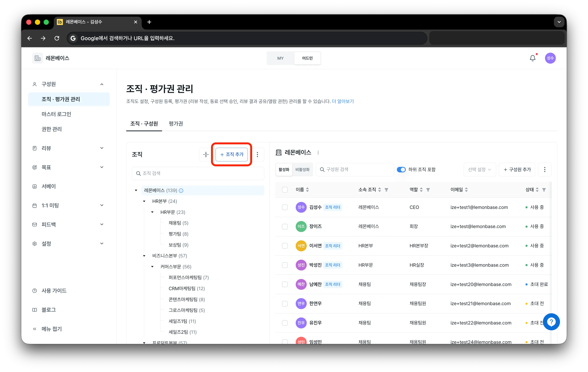
Task: Open the 더 알아보기 link
Action: 343,101
